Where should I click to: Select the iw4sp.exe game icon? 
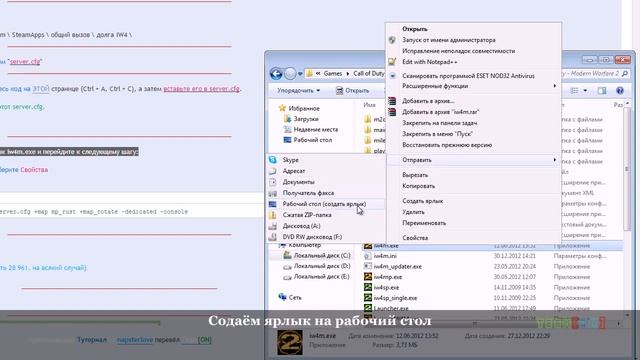[x=368, y=287]
